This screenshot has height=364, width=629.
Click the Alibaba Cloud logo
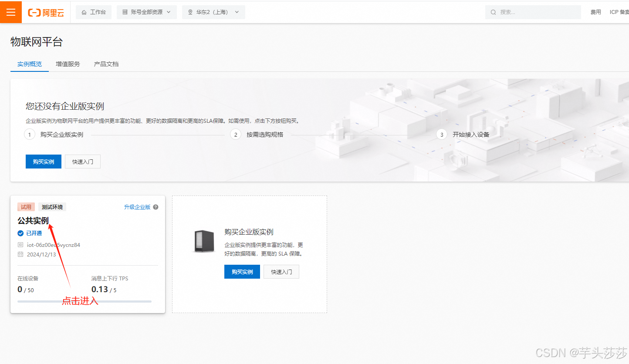(x=46, y=13)
